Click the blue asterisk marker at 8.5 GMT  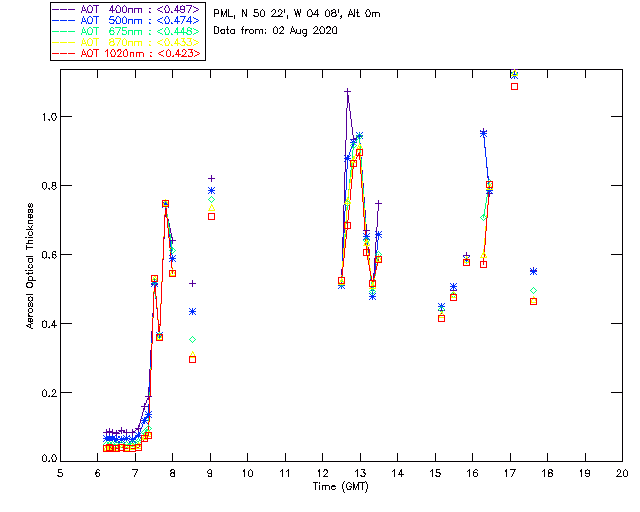[192, 312]
